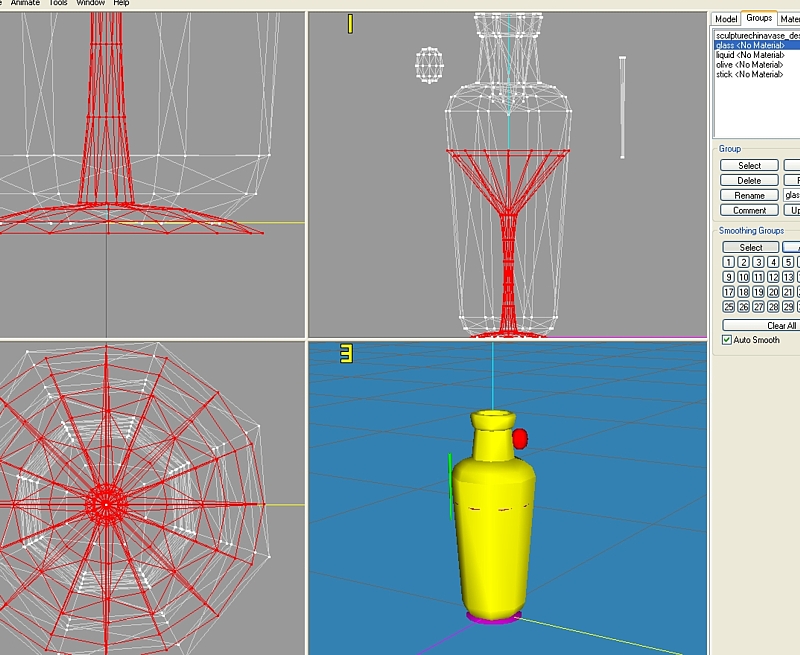Image resolution: width=800 pixels, height=655 pixels.
Task: Open the Tools menu
Action: 60,3
